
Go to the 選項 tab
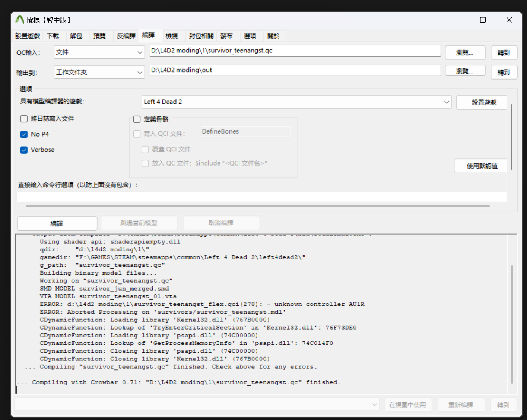click(250, 36)
